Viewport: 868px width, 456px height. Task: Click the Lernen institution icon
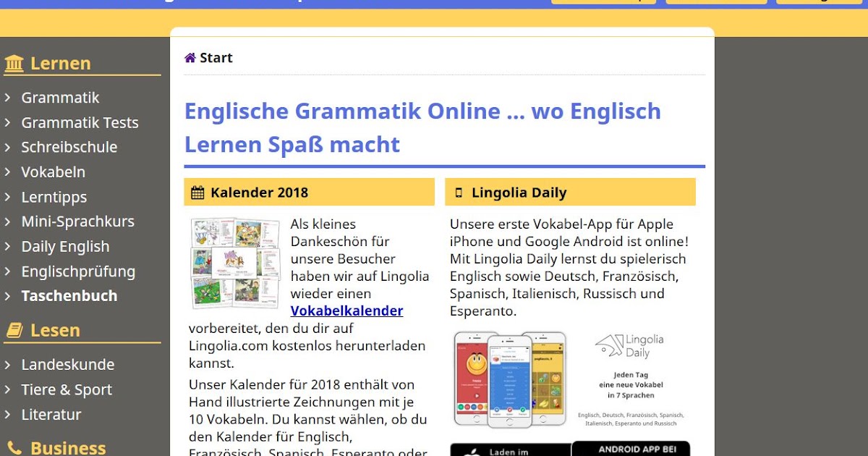tap(14, 64)
